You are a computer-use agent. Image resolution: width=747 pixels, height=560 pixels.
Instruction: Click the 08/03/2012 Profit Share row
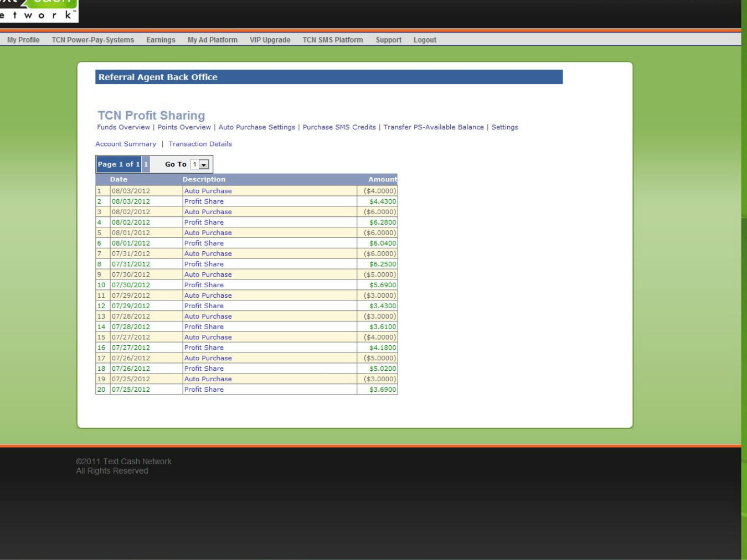204,201
